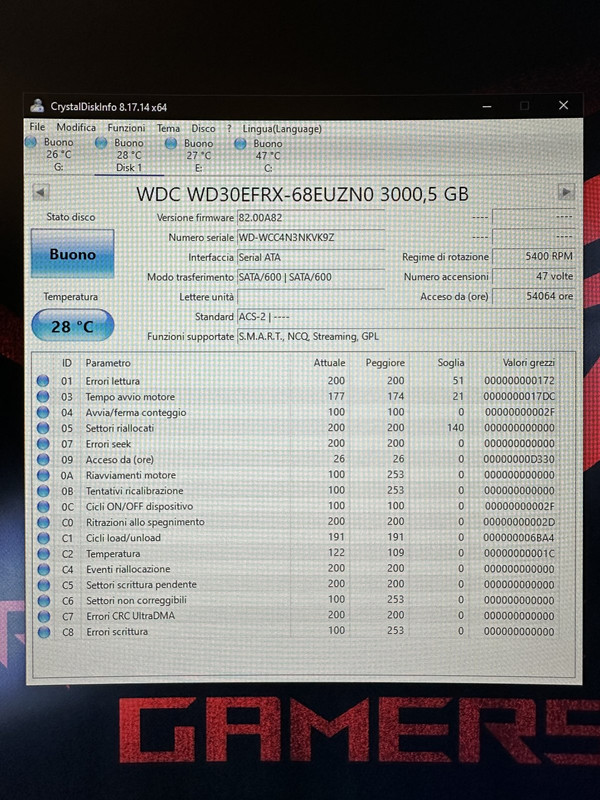Viewport: 600px width, 800px height.
Task: Click the status icon for Settori riallocati
Action: [x=43, y=428]
